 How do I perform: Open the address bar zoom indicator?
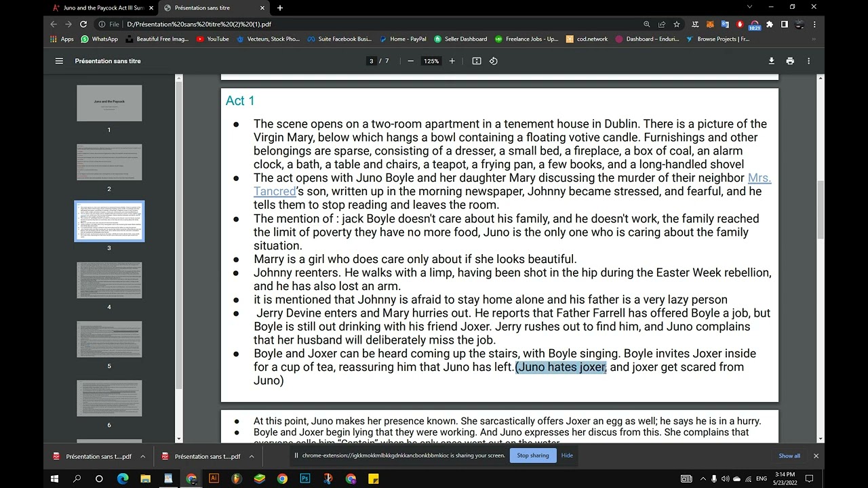click(x=647, y=24)
